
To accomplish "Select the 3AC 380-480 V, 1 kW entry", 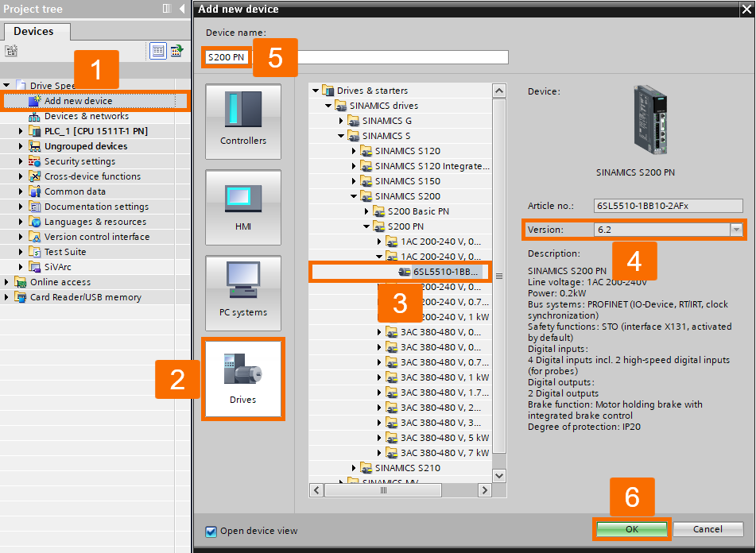I will (x=444, y=377).
